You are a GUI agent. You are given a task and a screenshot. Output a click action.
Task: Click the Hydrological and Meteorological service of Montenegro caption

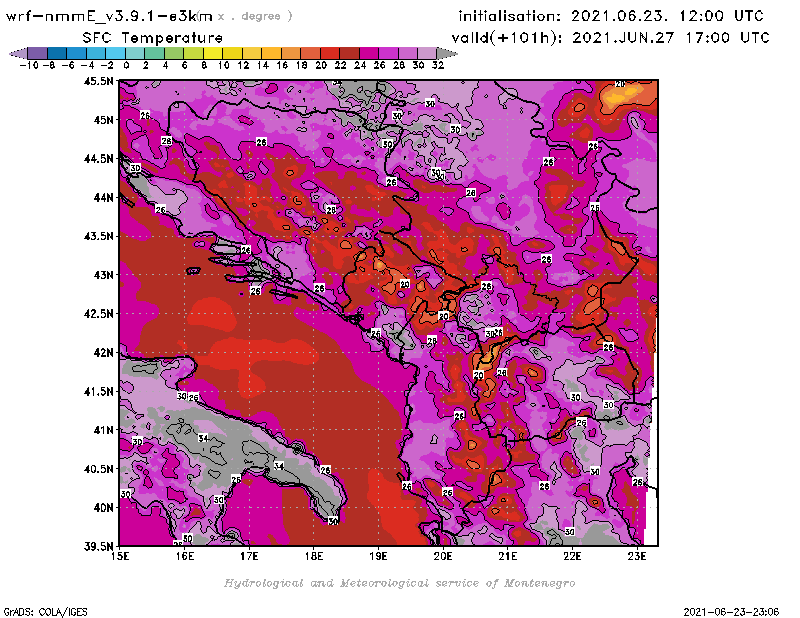point(399,583)
